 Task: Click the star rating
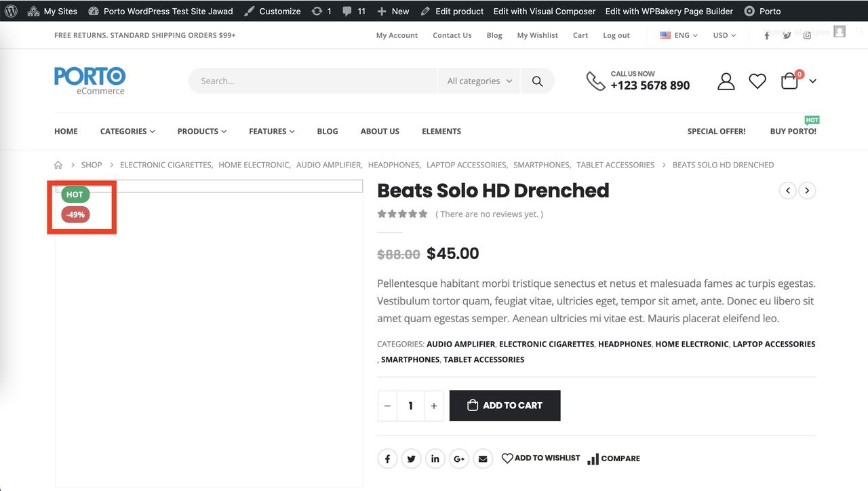tap(403, 214)
